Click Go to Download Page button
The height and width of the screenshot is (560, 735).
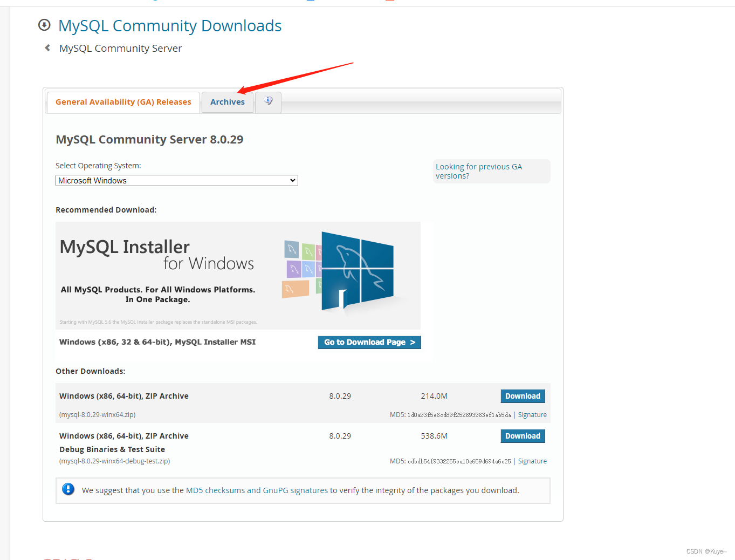369,342
